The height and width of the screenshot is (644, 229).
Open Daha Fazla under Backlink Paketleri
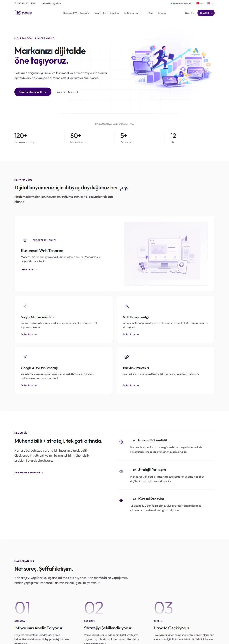[x=131, y=385]
